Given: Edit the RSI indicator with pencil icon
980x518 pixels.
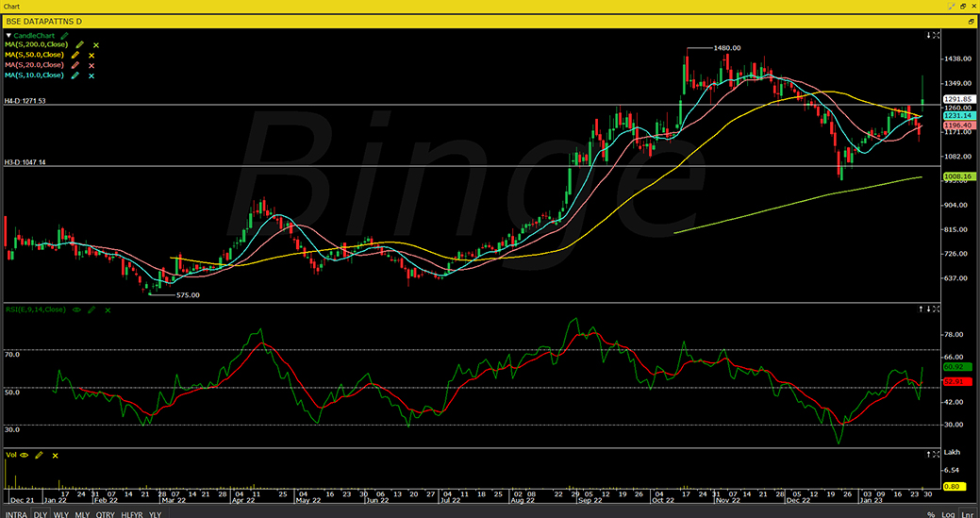Looking at the screenshot, I should [x=91, y=309].
